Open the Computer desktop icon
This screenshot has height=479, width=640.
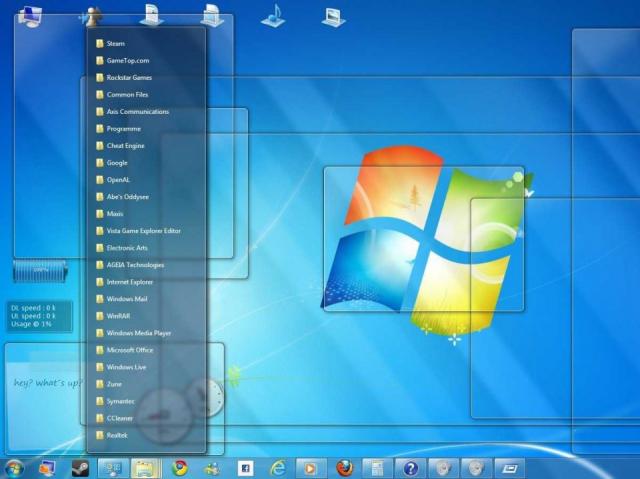pos(31,16)
